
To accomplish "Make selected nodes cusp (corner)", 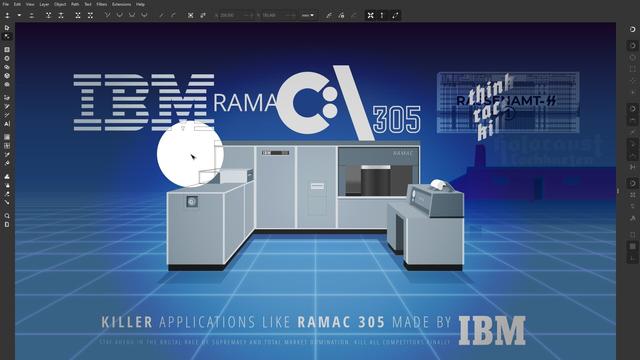I will [x=107, y=15].
